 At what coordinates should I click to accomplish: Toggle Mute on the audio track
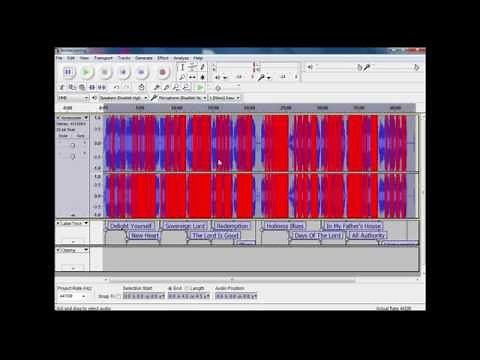[x=63, y=136]
